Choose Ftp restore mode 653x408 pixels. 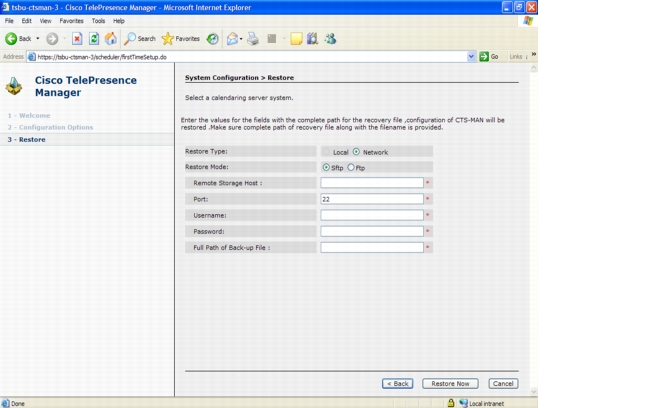pos(351,167)
